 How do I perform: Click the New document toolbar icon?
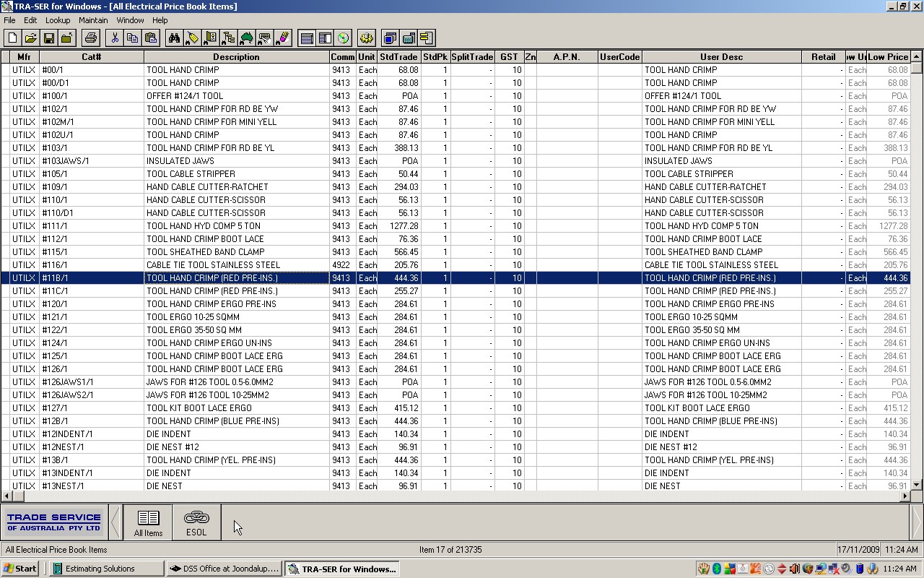pyautogui.click(x=12, y=38)
